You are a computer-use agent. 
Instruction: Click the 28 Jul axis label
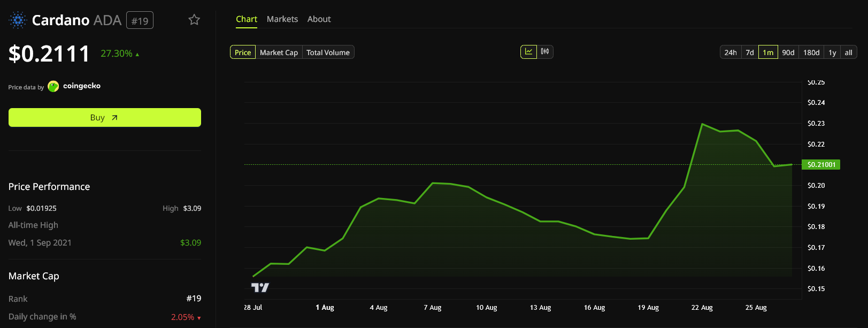(x=253, y=308)
